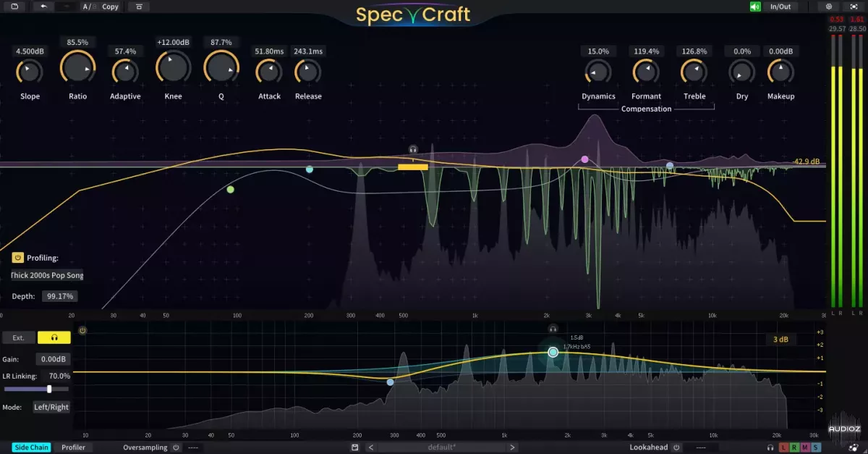Viewport: 868px width, 454px height.
Task: Toggle the Oversampling power button
Action: (175, 447)
